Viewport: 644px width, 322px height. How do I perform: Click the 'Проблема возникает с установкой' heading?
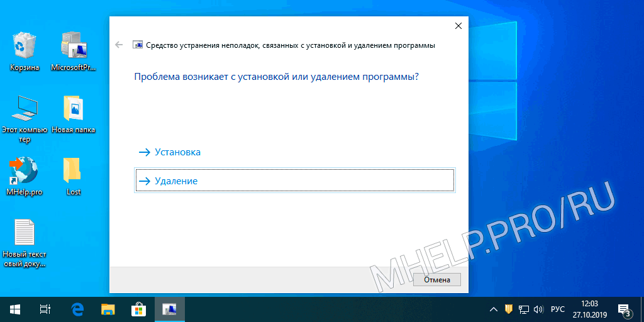[x=277, y=77]
